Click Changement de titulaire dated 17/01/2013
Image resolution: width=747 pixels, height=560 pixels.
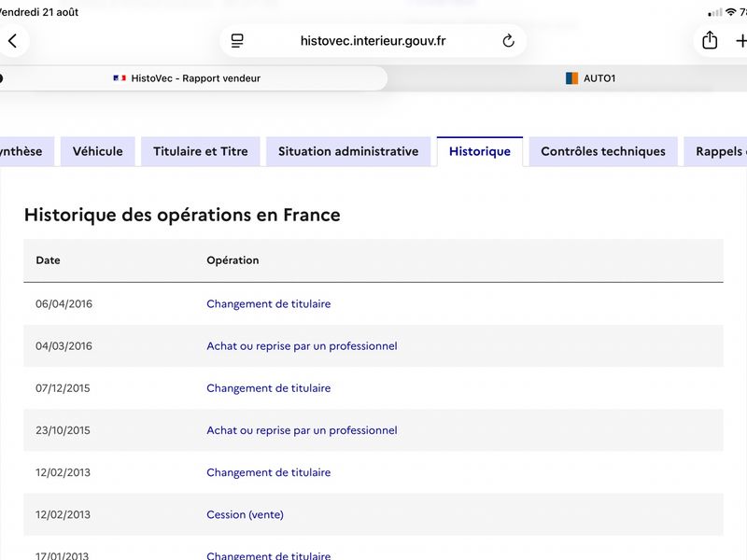[x=269, y=555]
